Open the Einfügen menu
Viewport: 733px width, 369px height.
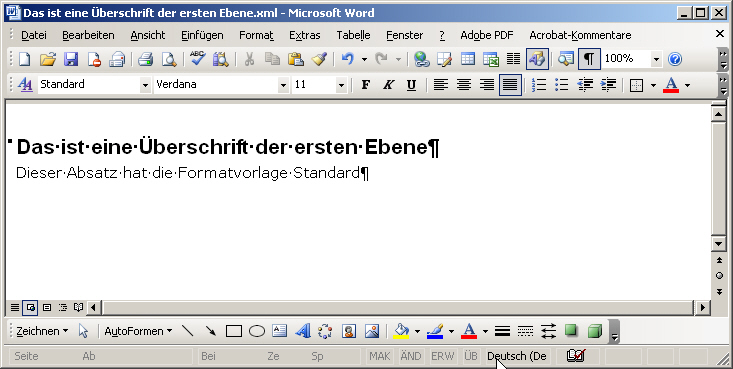tap(202, 35)
